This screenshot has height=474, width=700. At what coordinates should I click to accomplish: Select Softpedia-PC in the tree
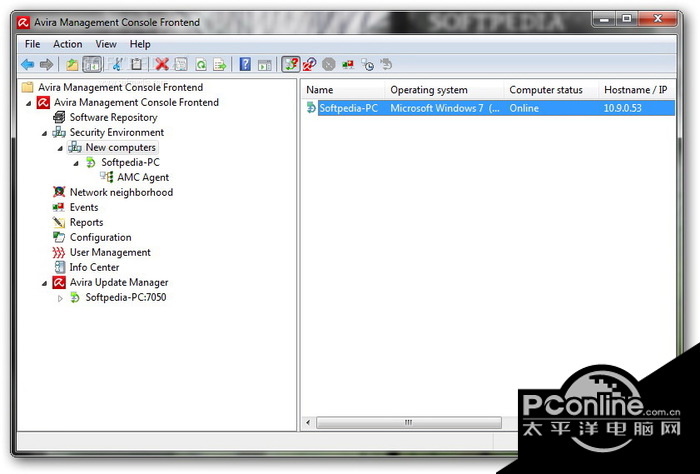(130, 162)
